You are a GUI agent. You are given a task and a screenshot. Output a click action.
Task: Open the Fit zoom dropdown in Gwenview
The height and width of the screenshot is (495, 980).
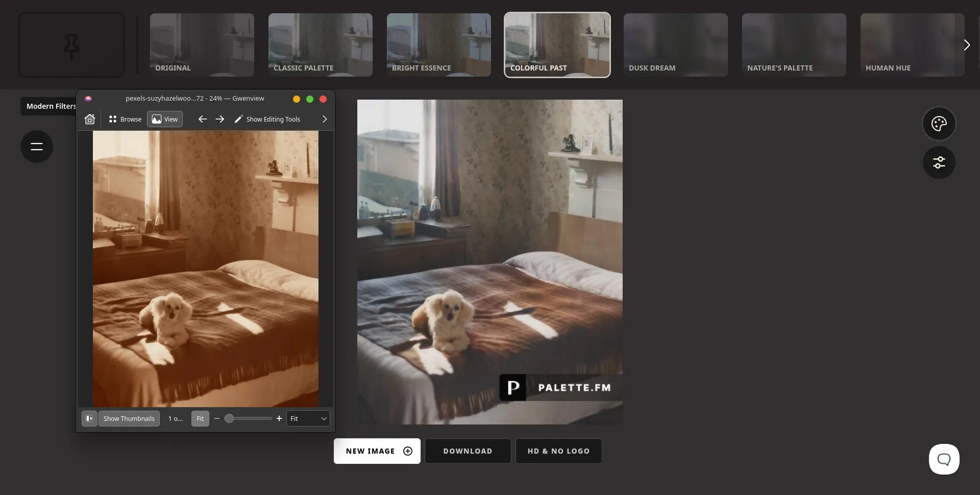[x=308, y=418]
